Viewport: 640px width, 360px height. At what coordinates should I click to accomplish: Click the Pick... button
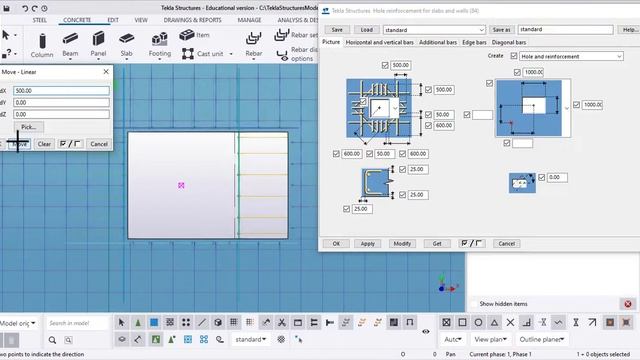(x=29, y=127)
